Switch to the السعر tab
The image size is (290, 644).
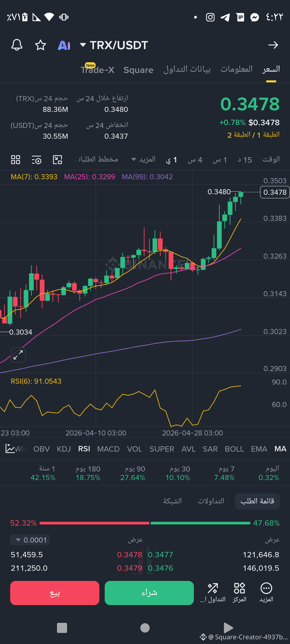[271, 69]
